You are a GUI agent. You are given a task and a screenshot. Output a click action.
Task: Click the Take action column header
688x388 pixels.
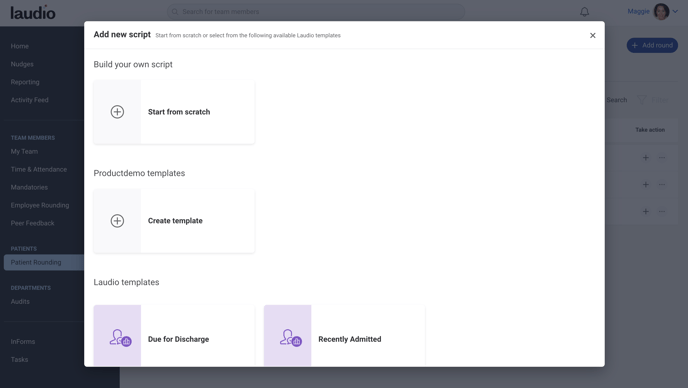650,130
